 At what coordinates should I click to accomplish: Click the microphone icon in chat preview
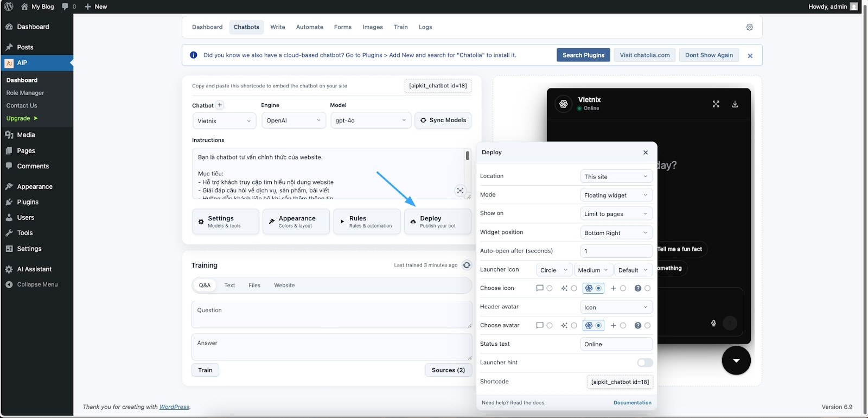coord(713,323)
